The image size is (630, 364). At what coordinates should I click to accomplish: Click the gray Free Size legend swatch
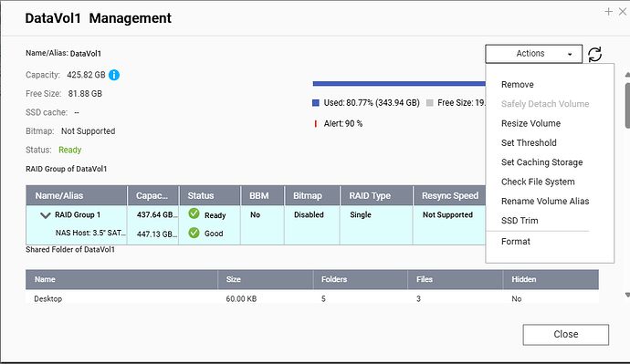pos(429,103)
